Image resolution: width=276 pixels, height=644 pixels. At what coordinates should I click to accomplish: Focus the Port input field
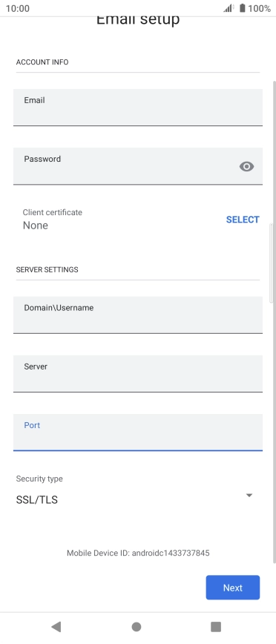[x=138, y=432]
